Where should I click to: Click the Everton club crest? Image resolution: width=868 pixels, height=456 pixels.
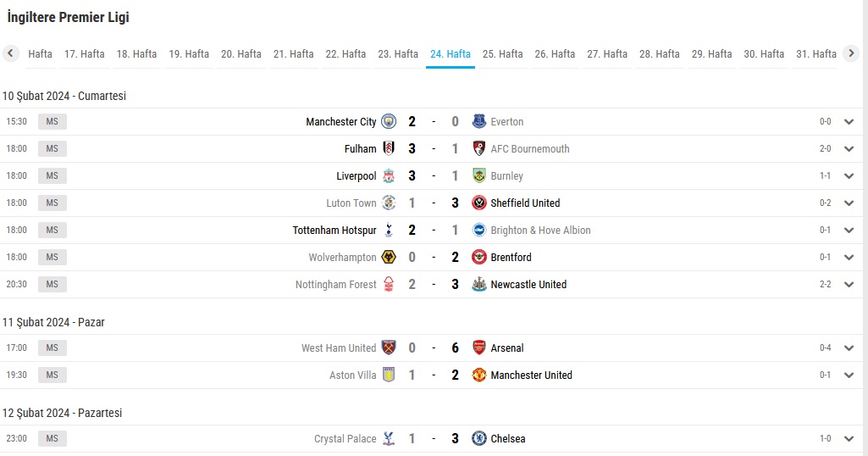[x=478, y=121]
